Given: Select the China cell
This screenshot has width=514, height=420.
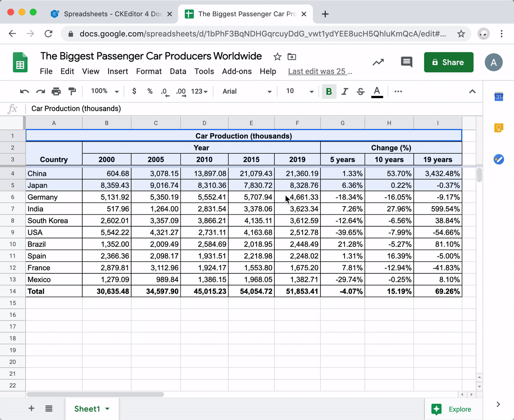Looking at the screenshot, I should point(54,174).
